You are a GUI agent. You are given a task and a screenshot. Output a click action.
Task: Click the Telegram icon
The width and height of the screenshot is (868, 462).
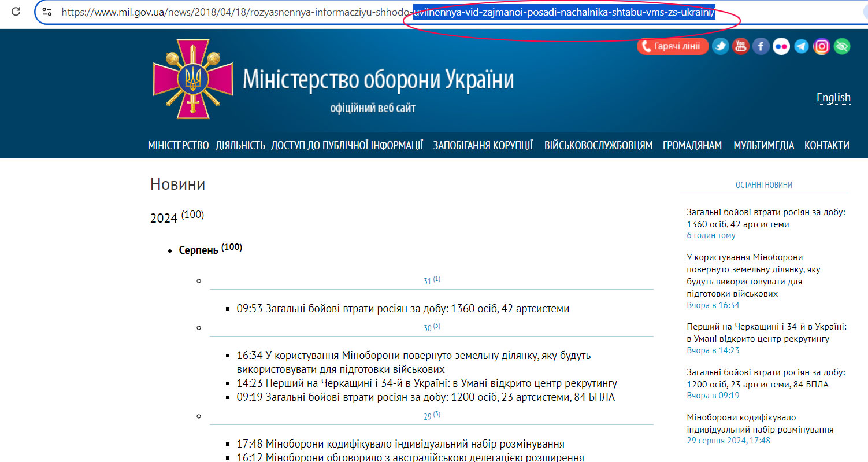[801, 46]
